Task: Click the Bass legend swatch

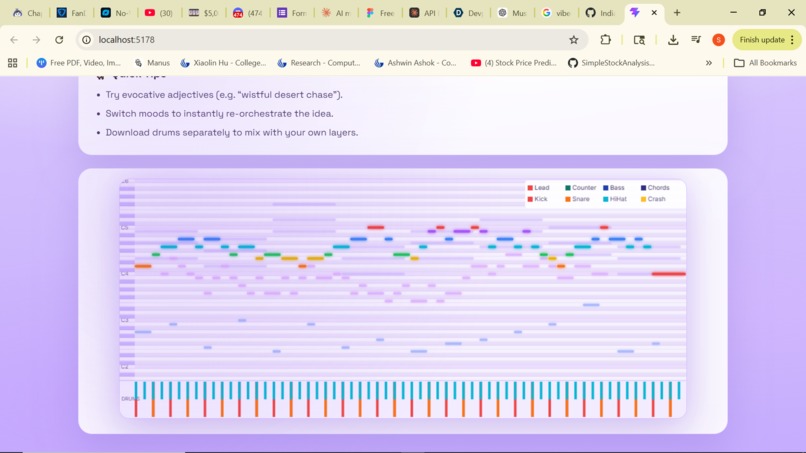Action: click(x=606, y=188)
